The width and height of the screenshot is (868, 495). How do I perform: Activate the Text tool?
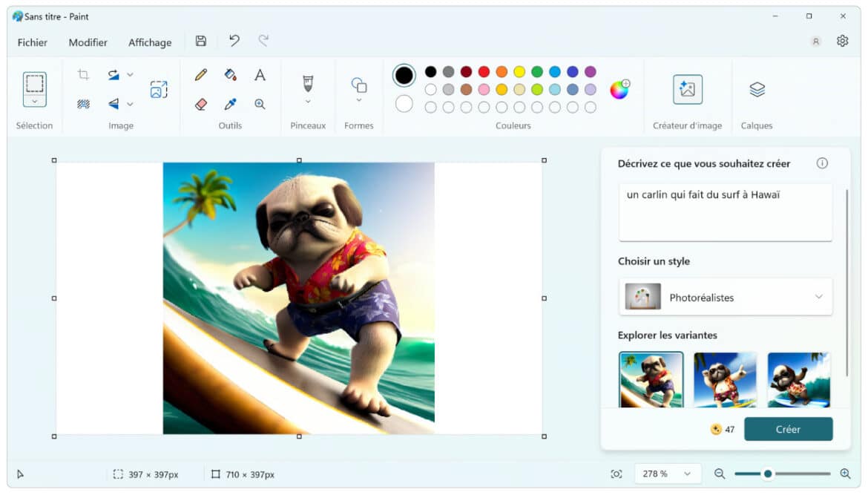point(260,75)
